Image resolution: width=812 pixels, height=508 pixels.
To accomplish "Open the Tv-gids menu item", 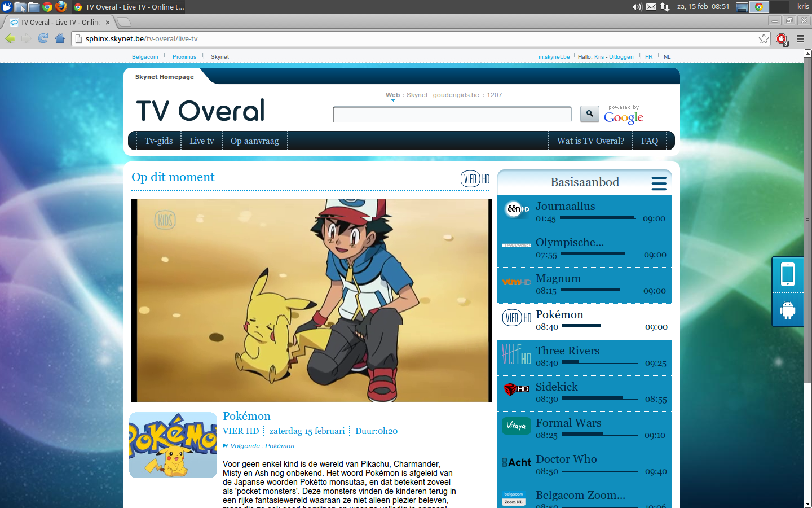I will (x=158, y=141).
